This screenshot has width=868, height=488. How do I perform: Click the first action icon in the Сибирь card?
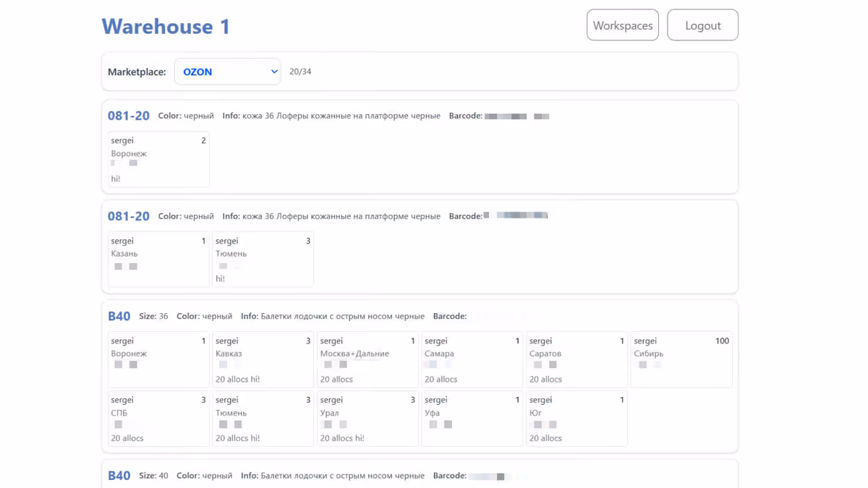(642, 366)
